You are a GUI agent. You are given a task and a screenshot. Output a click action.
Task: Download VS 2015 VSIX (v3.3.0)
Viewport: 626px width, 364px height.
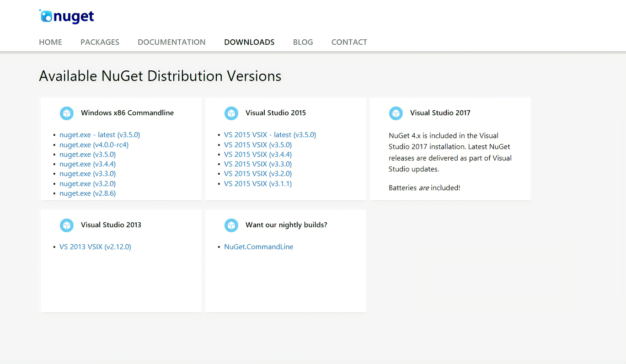point(258,164)
